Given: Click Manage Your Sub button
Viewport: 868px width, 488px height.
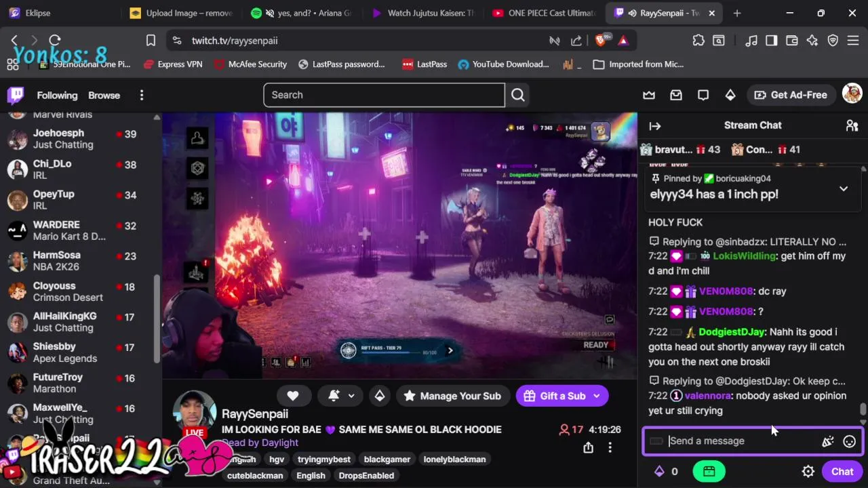Looking at the screenshot, I should [452, 396].
